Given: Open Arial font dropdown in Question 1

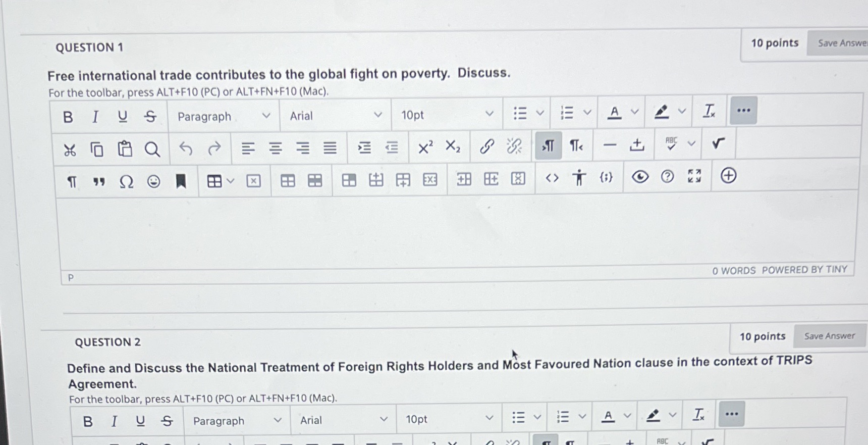Looking at the screenshot, I should click(x=336, y=116).
